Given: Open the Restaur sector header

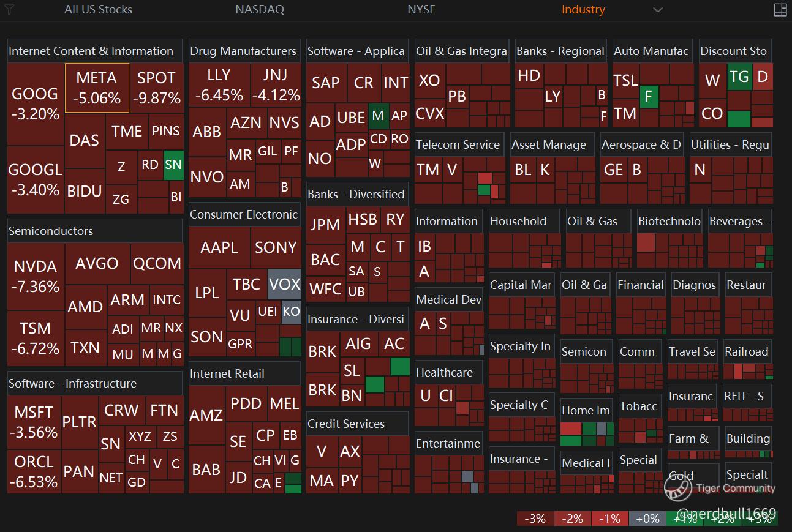Looking at the screenshot, I should pos(749,285).
